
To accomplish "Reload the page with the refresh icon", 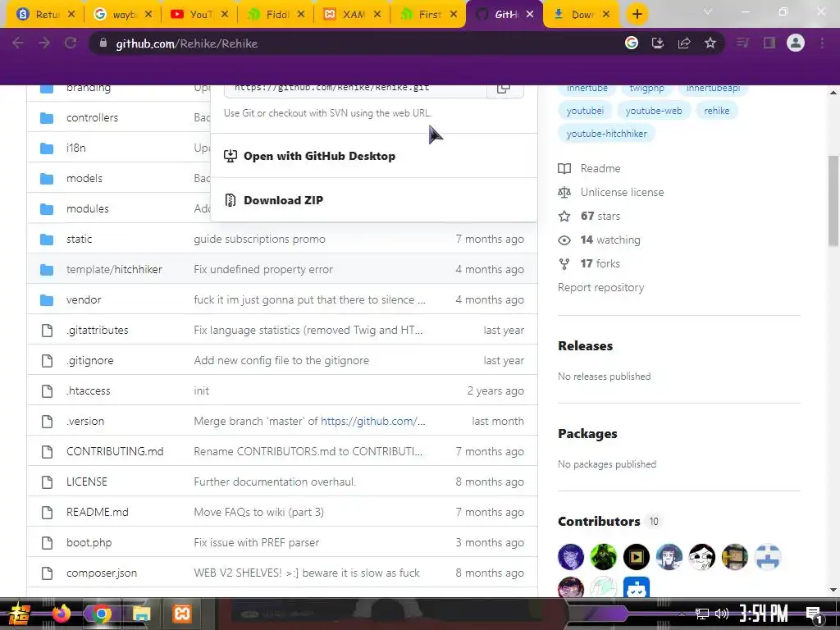I will [71, 43].
